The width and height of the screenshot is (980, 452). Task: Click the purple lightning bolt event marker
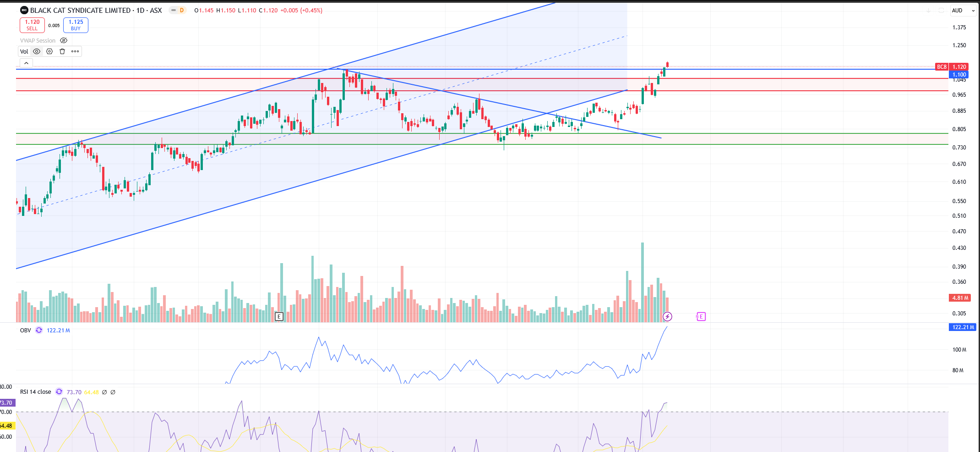667,316
